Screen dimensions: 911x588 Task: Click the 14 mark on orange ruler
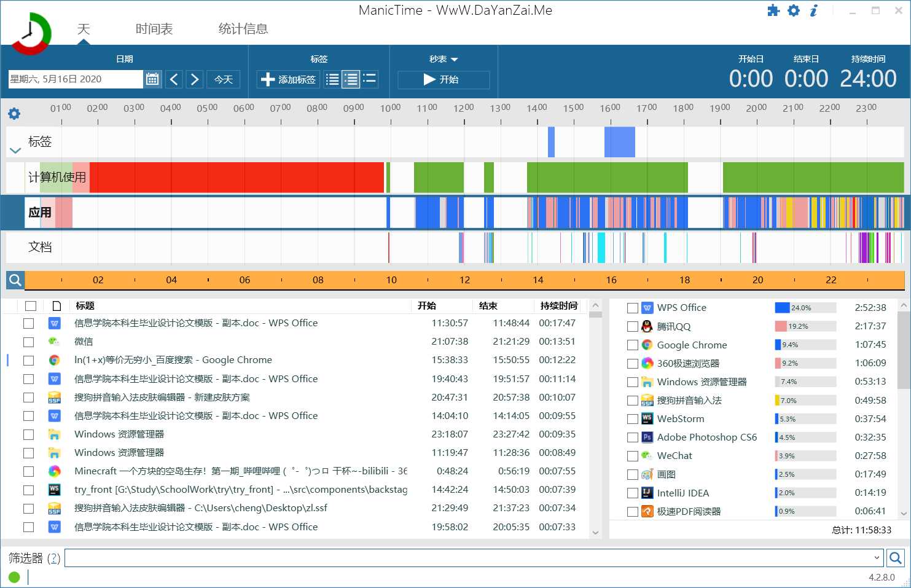[x=538, y=280]
